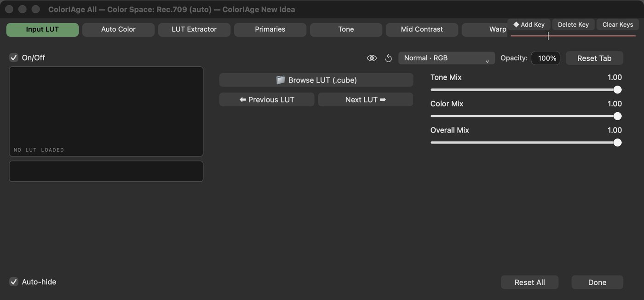Click the Color Mix value 1.00

(x=615, y=104)
